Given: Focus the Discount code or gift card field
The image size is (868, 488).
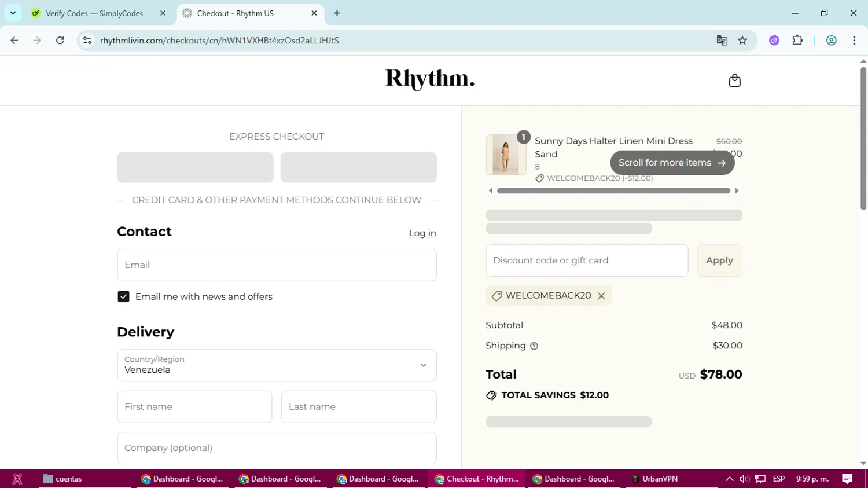Looking at the screenshot, I should coord(587,260).
